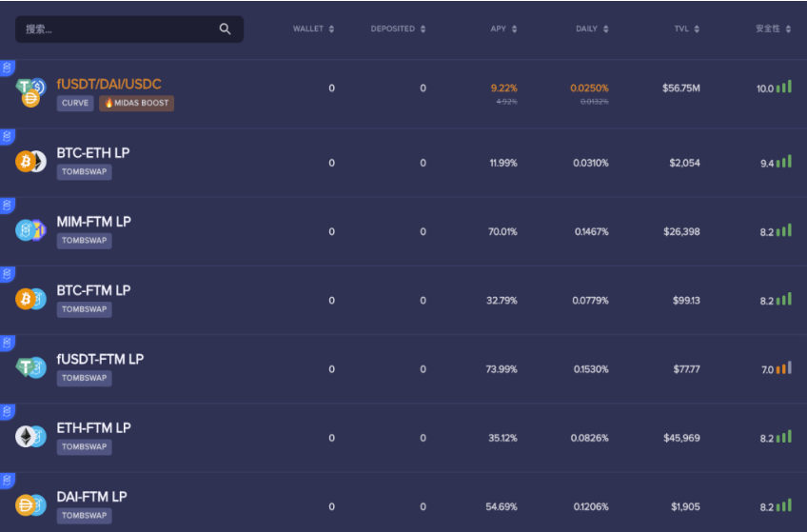
Task: Click safety bars icon for BTC-ETH LP
Action: pyautogui.click(x=784, y=162)
